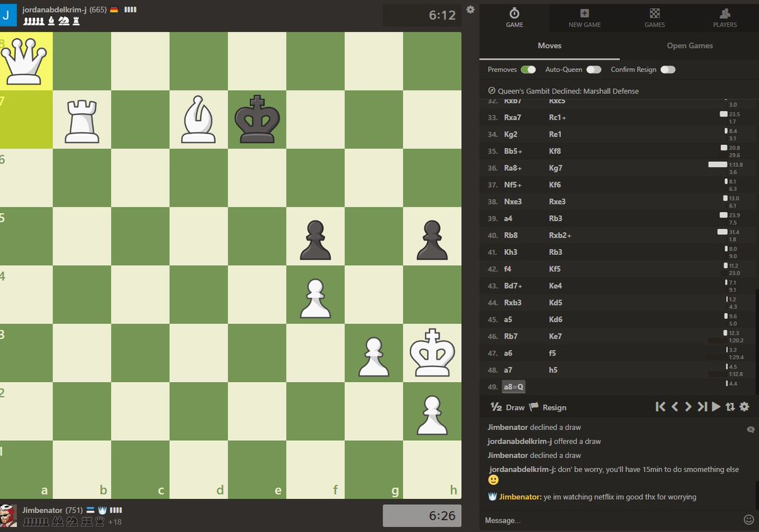Switch to the Moves tab

pos(549,46)
